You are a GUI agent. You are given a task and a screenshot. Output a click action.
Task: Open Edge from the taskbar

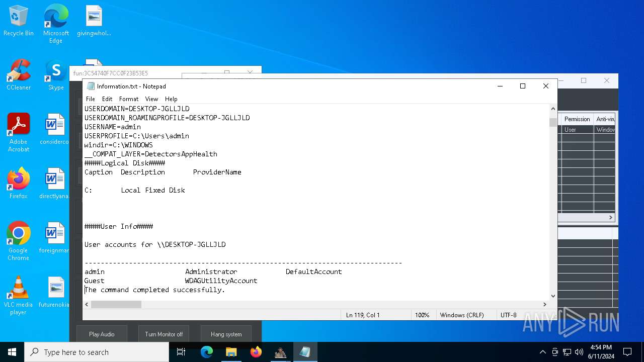pyautogui.click(x=207, y=352)
